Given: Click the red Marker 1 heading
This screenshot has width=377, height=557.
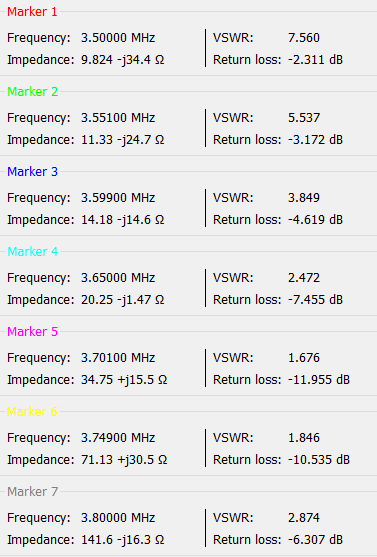Looking at the screenshot, I should 32,12.
